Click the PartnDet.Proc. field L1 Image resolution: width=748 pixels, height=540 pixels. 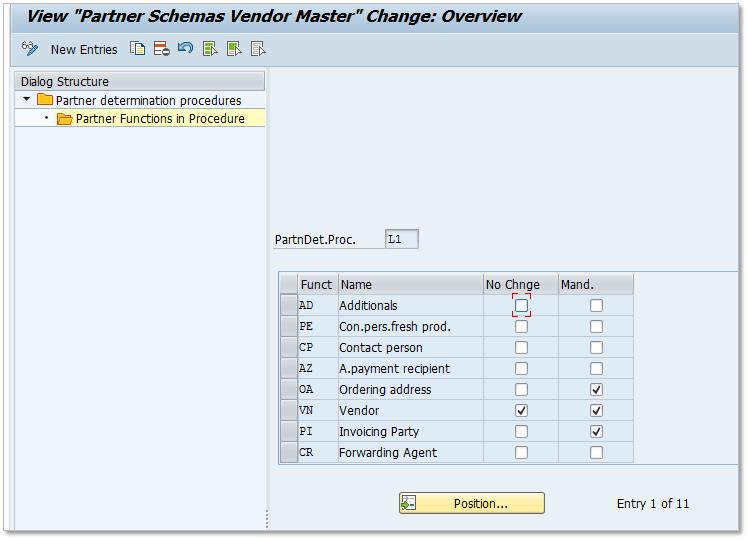pyautogui.click(x=402, y=239)
